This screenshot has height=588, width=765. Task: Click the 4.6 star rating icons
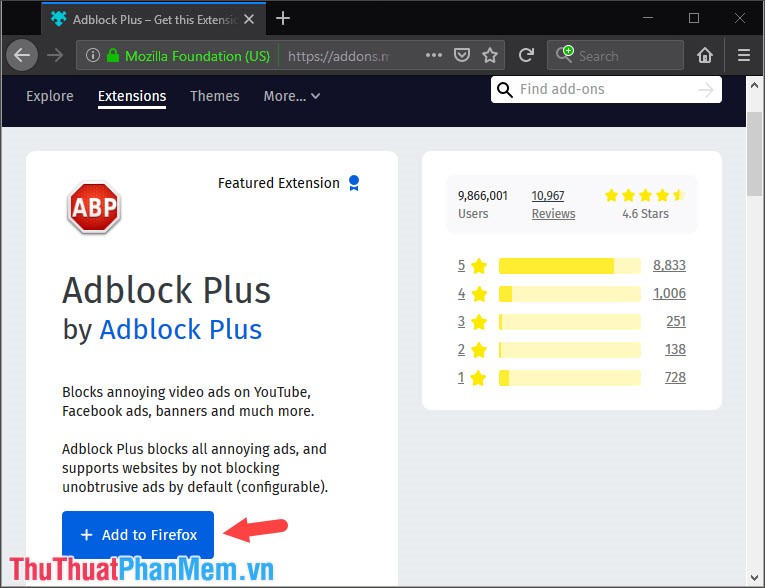click(644, 196)
